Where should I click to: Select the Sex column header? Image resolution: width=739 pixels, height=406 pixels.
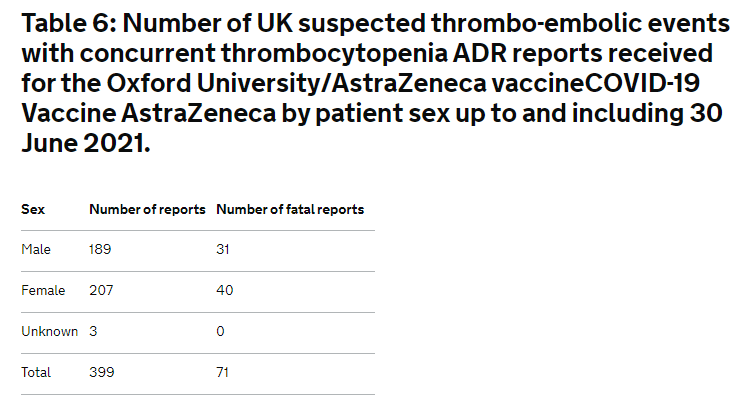pyautogui.click(x=33, y=209)
